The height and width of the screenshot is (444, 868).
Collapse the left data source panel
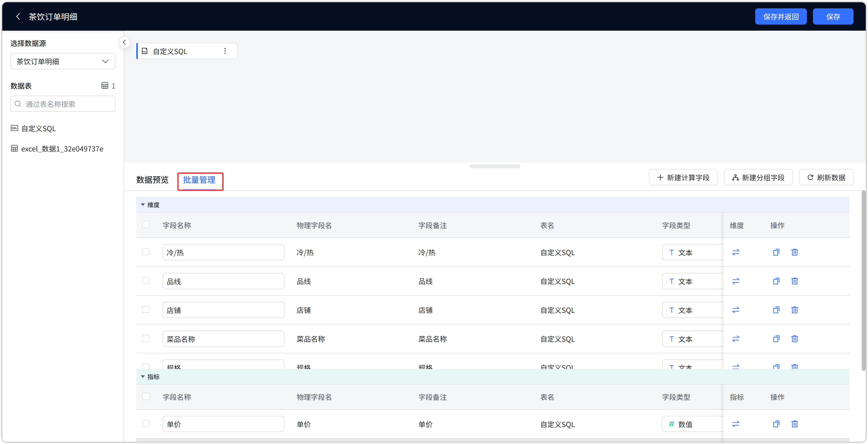pos(124,42)
